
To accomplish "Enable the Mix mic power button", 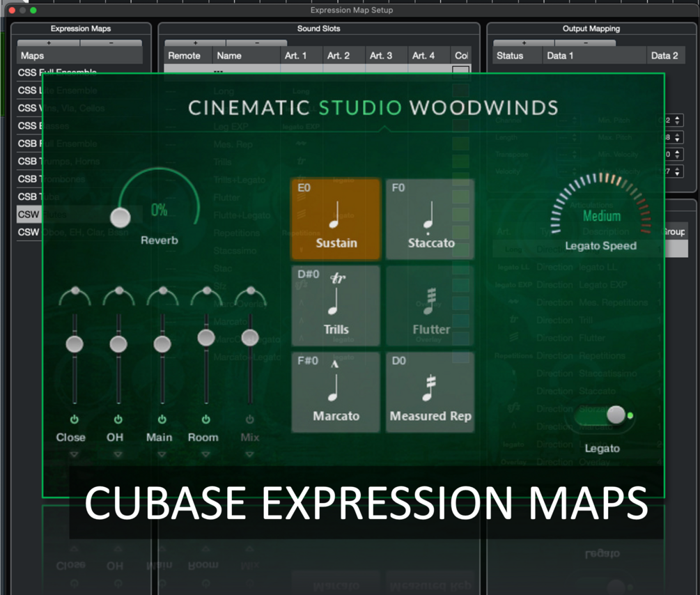I will click(x=249, y=419).
